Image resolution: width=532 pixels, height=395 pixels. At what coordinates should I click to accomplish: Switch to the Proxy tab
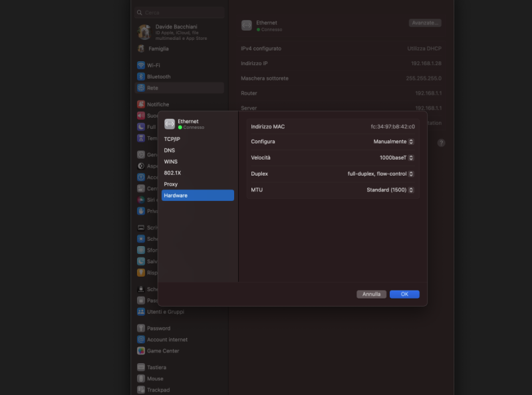coord(171,184)
